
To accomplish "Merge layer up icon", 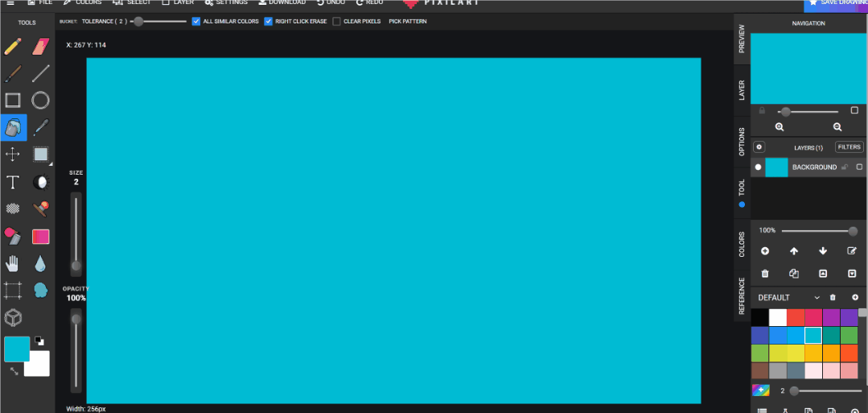I will [823, 273].
